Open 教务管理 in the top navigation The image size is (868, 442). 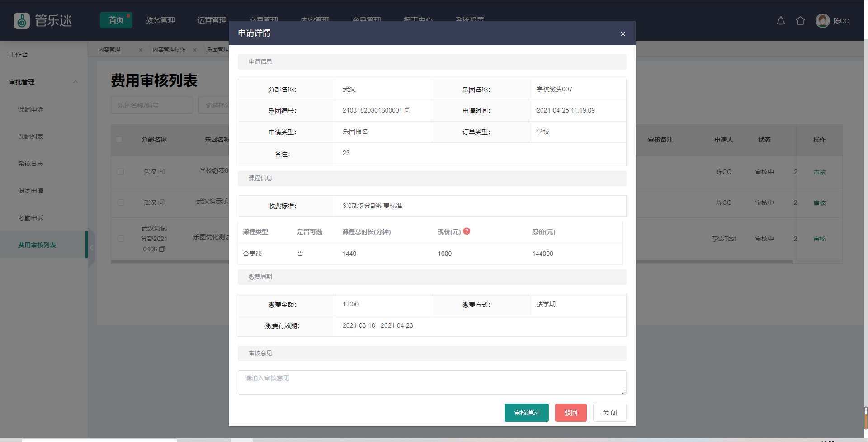(160, 20)
